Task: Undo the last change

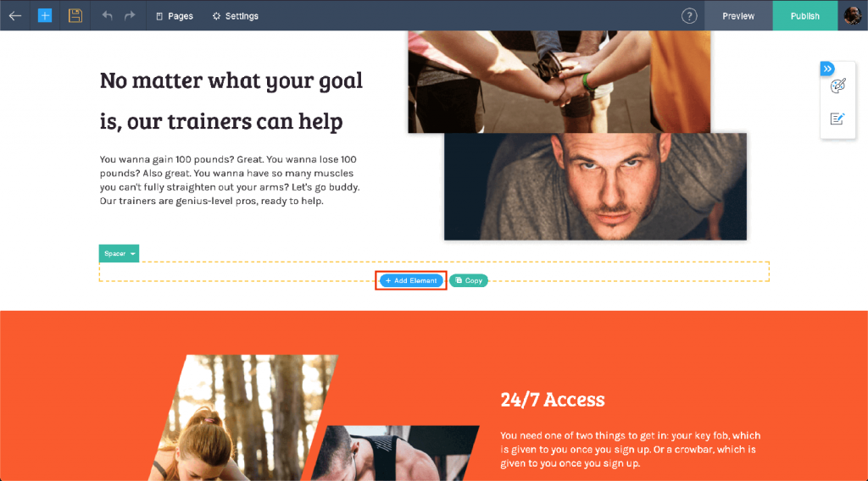Action: (x=108, y=15)
